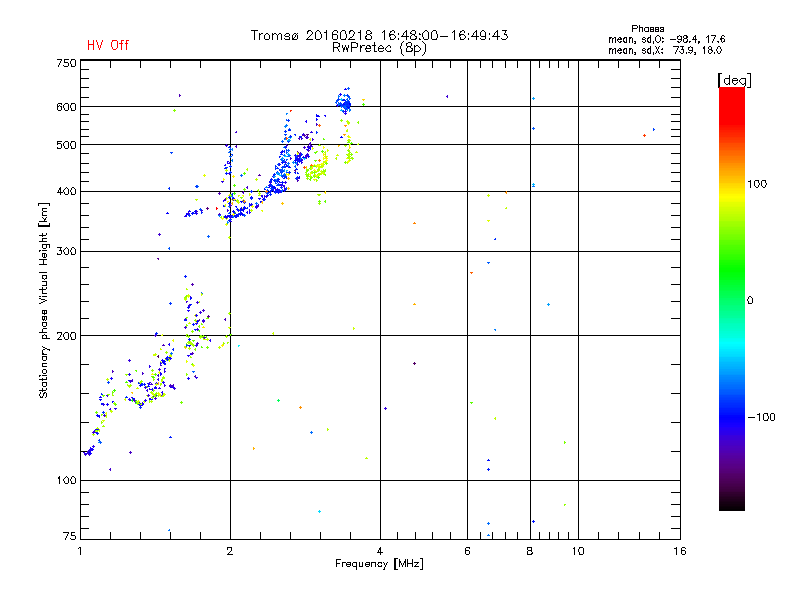Click the red 'HV Off' label

point(108,45)
